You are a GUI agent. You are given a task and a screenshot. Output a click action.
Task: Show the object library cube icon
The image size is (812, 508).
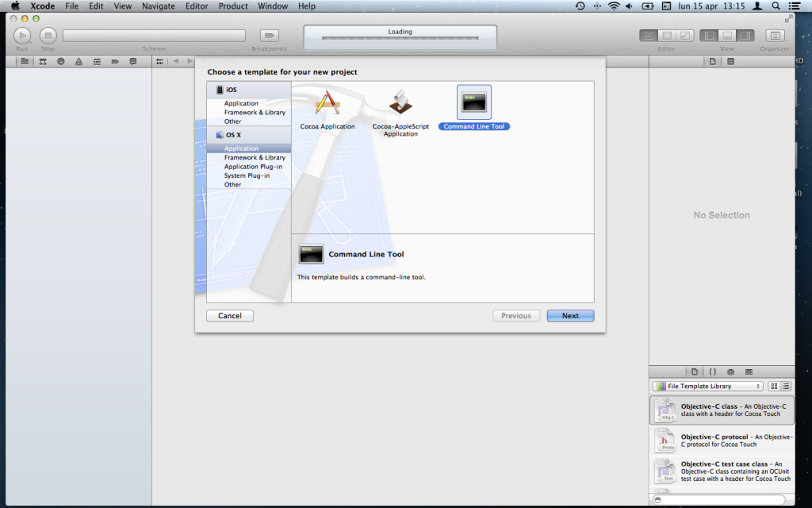pos(730,371)
